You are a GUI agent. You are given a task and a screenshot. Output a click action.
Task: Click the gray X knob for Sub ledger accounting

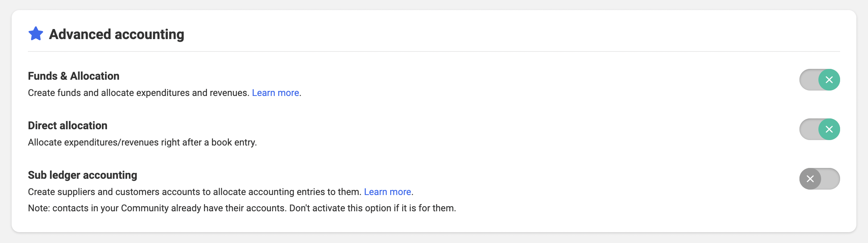810,179
